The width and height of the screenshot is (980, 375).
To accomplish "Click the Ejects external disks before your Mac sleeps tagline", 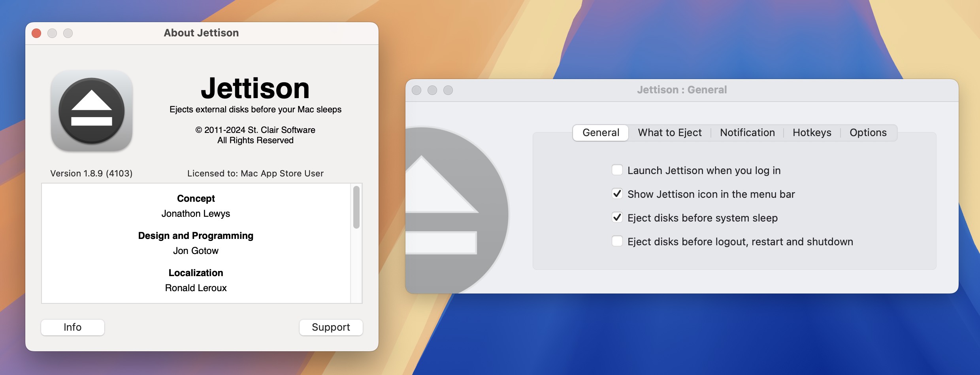I will click(x=255, y=110).
